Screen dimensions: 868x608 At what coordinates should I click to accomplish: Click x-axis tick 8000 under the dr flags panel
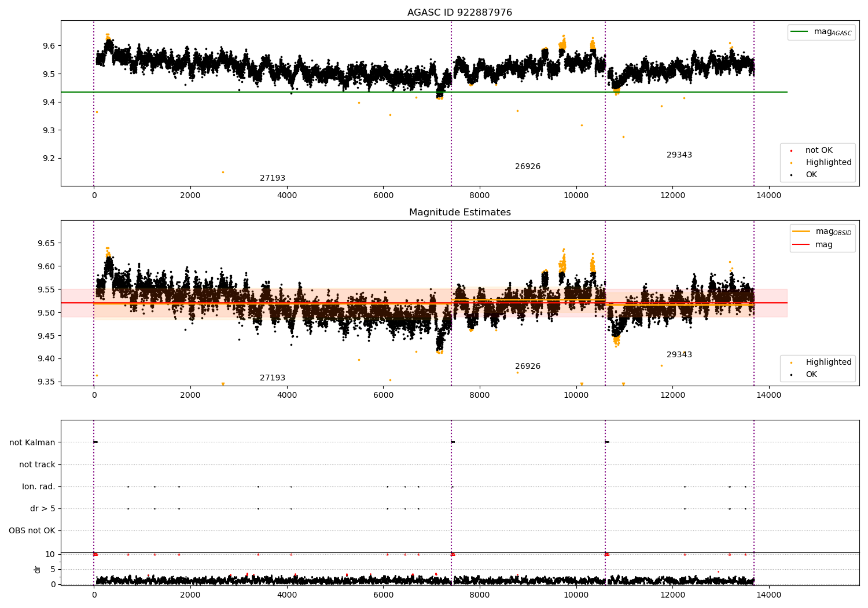tap(480, 595)
